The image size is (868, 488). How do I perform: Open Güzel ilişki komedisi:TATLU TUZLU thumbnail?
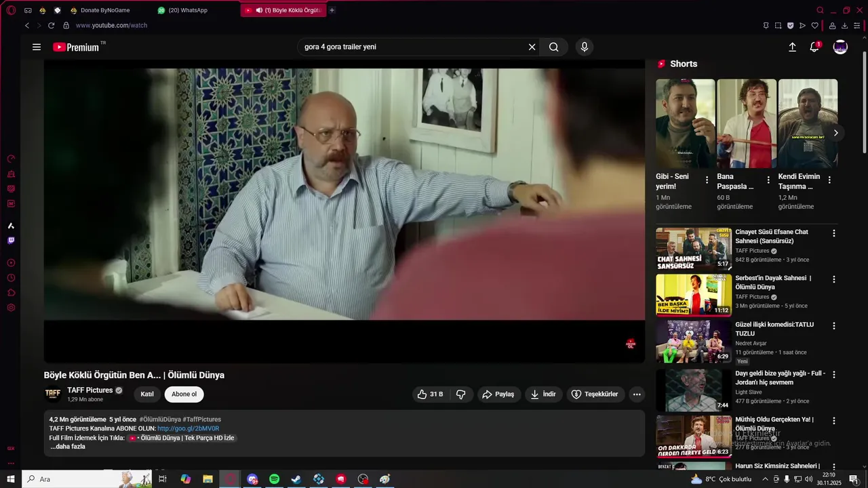pos(694,342)
